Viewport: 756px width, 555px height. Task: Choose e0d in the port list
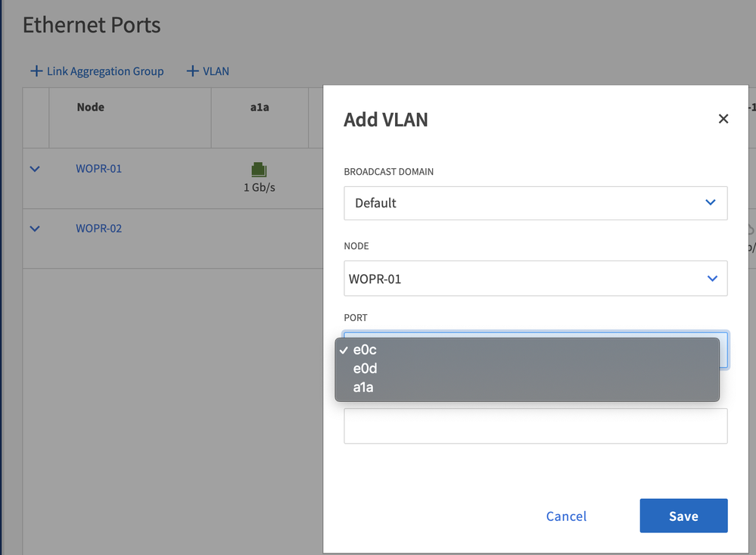pyautogui.click(x=365, y=369)
